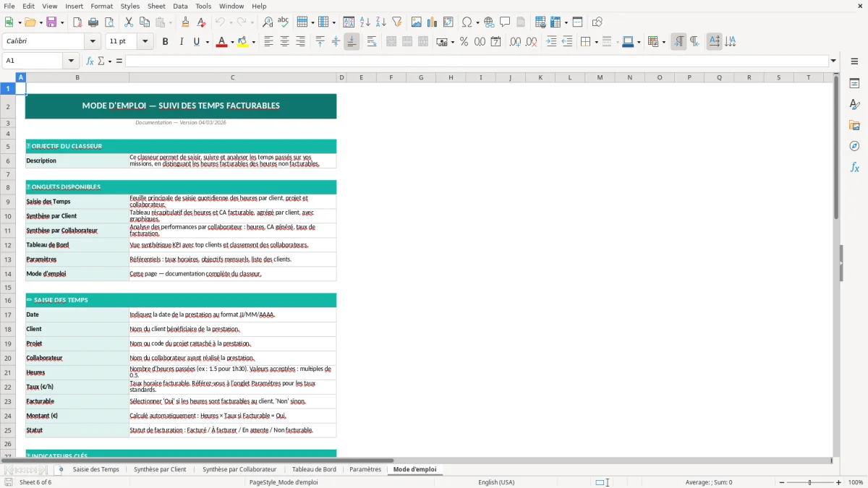
Task: Click the zoom slider in status bar
Action: (809, 482)
